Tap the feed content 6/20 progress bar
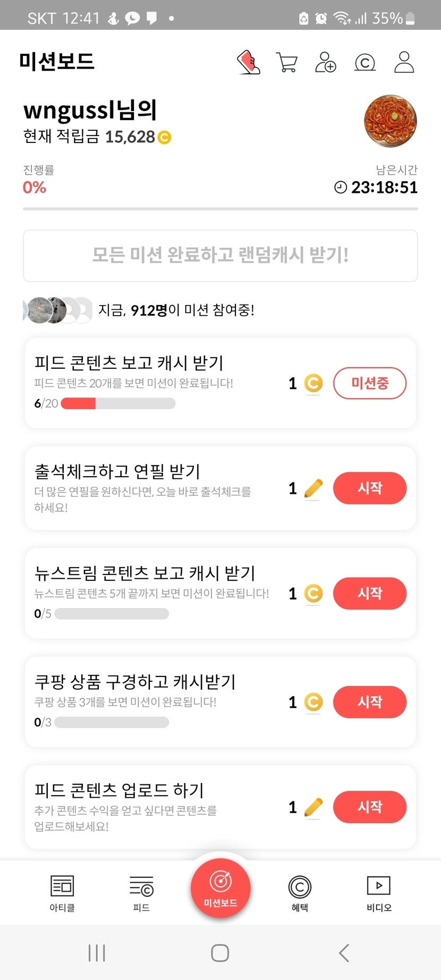 [x=118, y=403]
